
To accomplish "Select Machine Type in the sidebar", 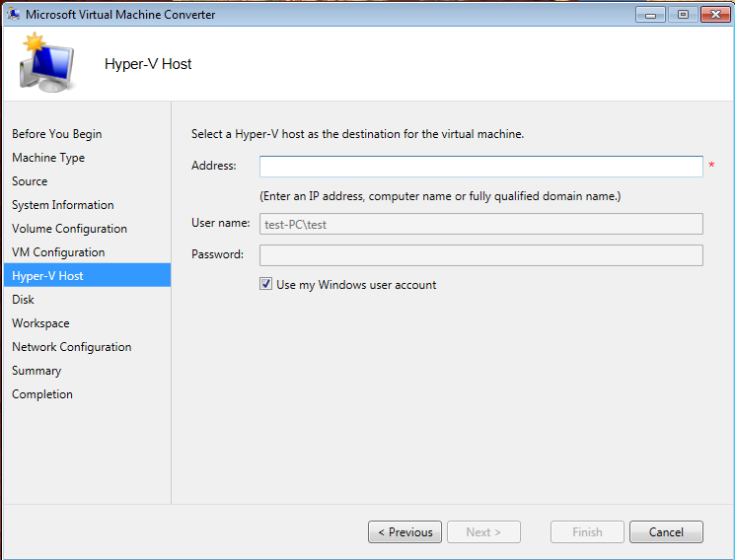I will point(48,158).
